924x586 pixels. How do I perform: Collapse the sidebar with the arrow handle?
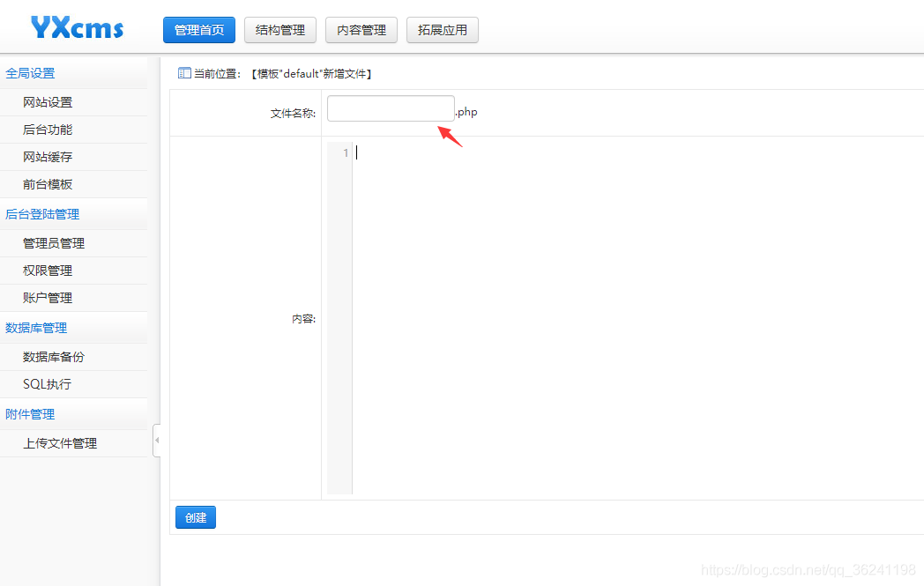tap(157, 440)
